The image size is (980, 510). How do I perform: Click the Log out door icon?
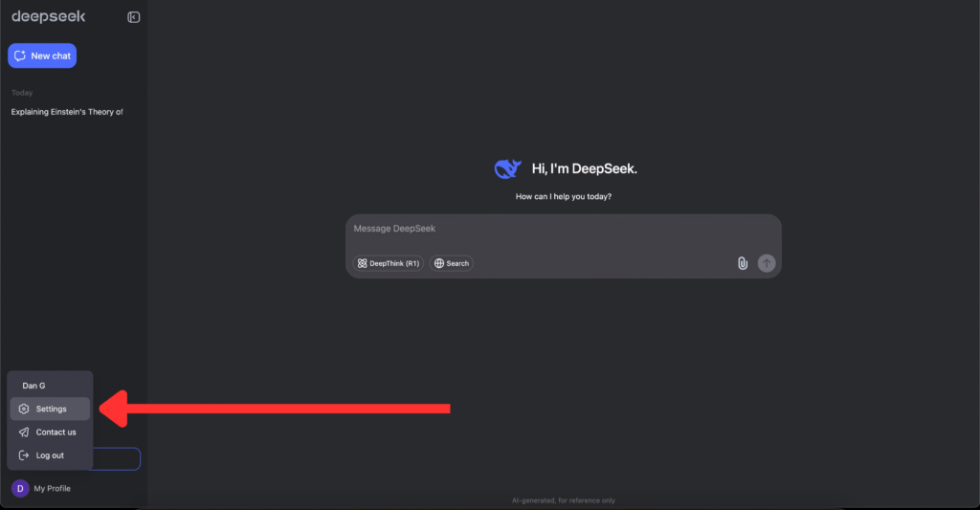click(x=24, y=455)
